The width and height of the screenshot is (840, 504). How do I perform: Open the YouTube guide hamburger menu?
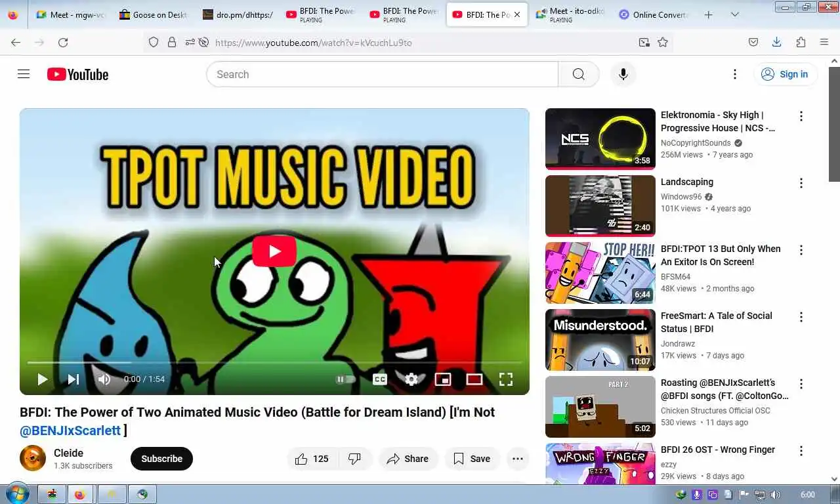24,74
